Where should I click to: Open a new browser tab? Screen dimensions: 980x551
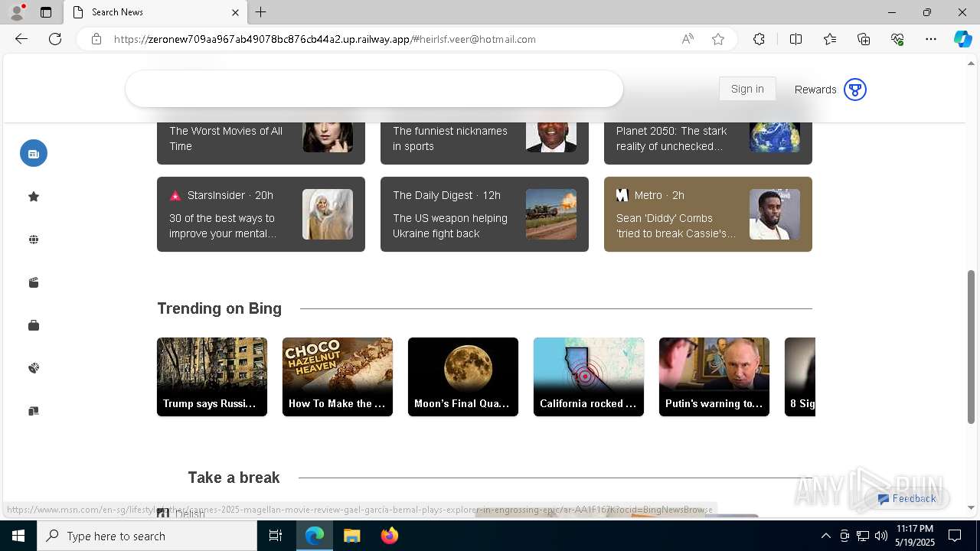[x=260, y=12]
